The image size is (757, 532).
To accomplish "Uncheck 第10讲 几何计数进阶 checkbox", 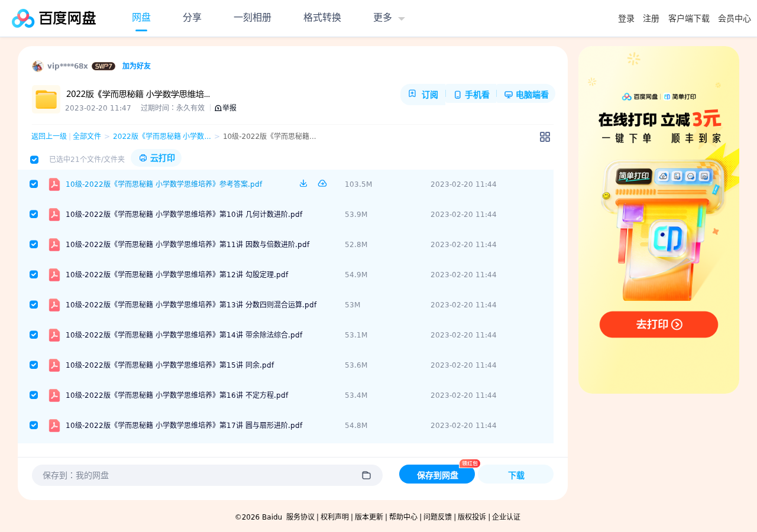I will pos(34,214).
